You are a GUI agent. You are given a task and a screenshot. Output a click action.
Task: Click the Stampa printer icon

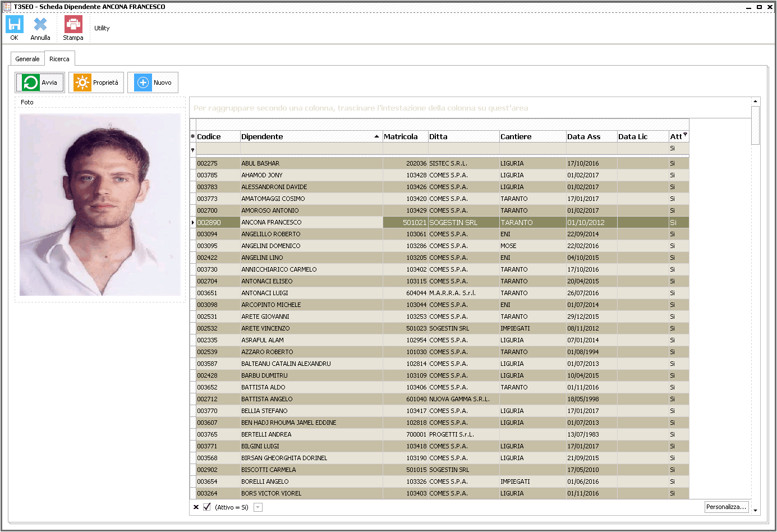73,24
